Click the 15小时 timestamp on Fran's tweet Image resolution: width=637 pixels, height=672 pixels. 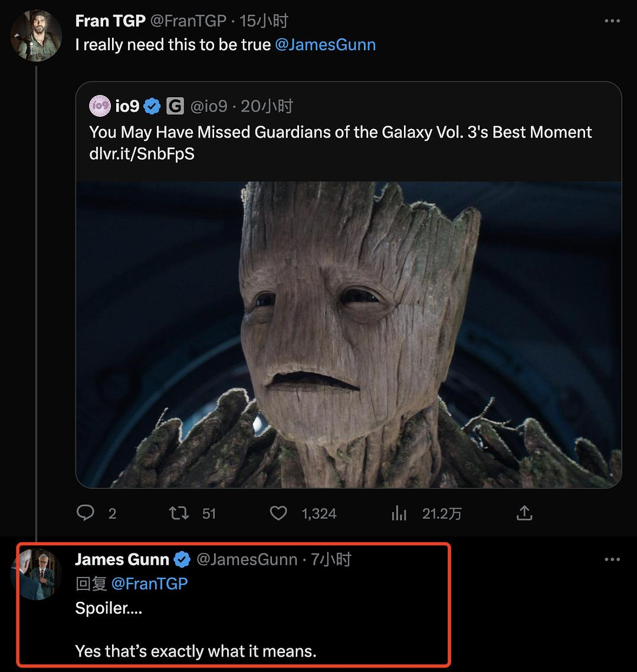tap(264, 21)
